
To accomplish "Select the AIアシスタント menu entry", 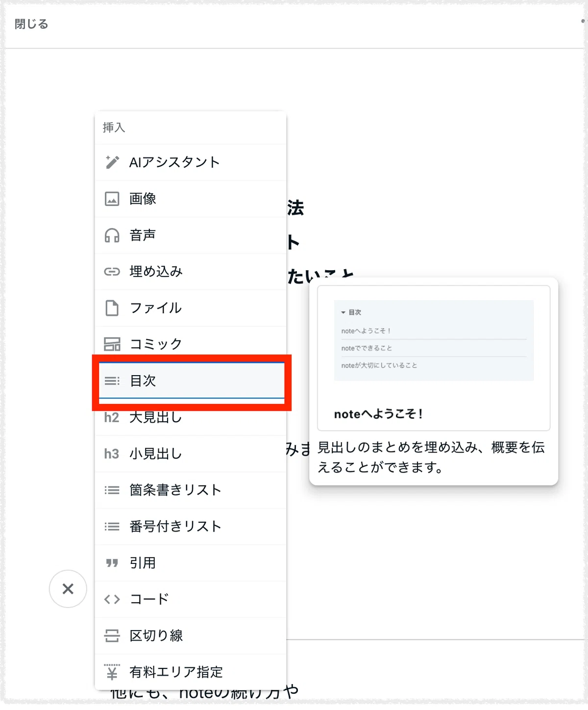I will (x=191, y=162).
